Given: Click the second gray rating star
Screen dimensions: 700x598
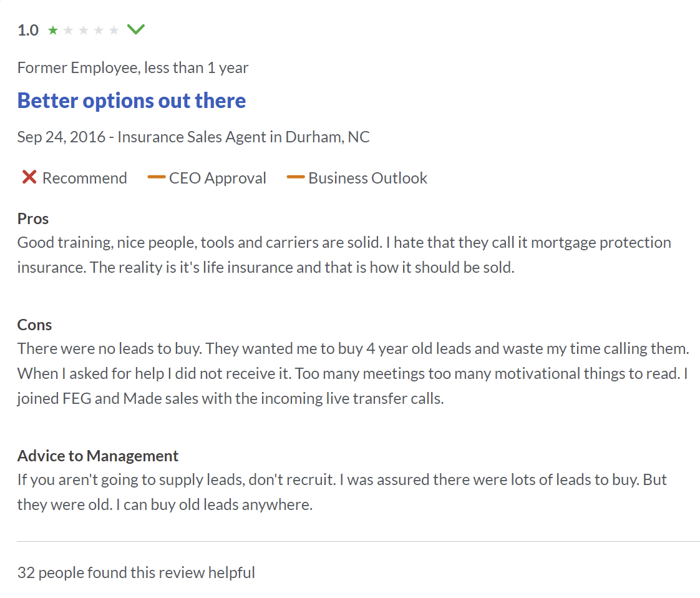Looking at the screenshot, I should click(x=68, y=30).
